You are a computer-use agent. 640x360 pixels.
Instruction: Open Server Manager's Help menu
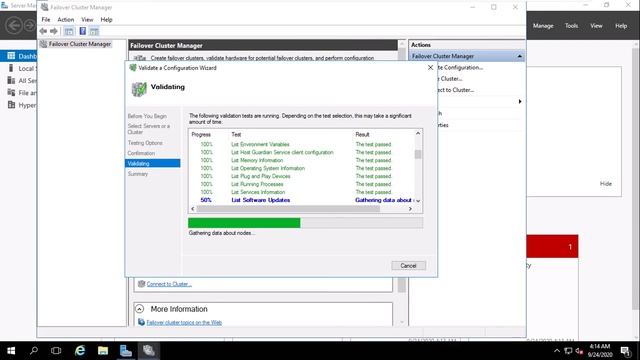point(621,26)
